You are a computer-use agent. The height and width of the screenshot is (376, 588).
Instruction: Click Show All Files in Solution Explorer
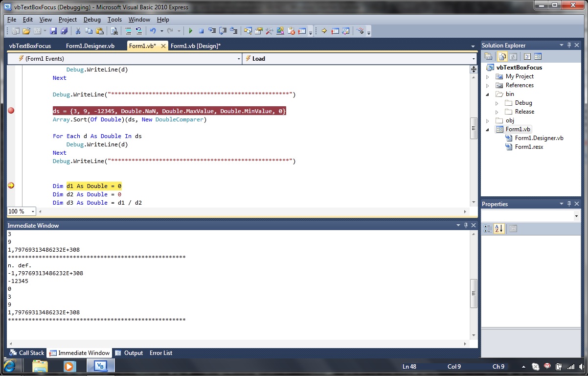click(501, 56)
